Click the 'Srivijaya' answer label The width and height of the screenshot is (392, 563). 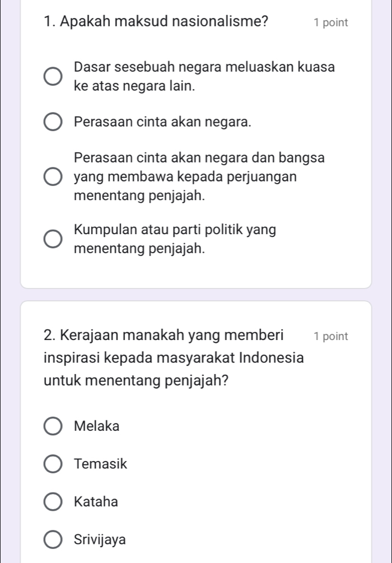click(x=100, y=541)
